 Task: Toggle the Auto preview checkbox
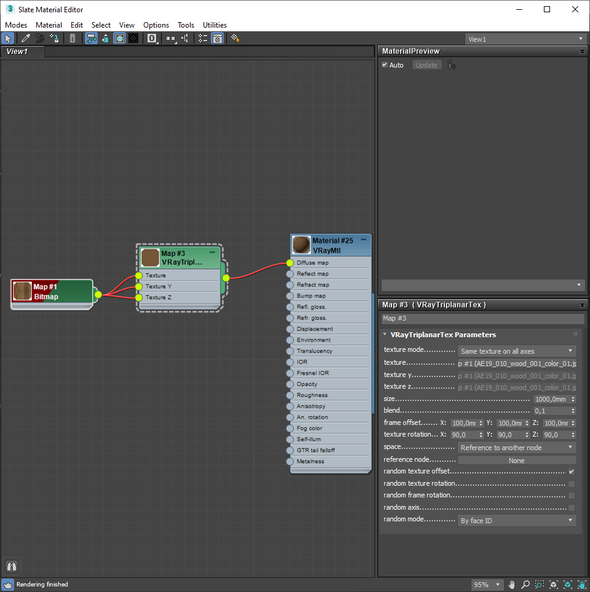coord(385,65)
